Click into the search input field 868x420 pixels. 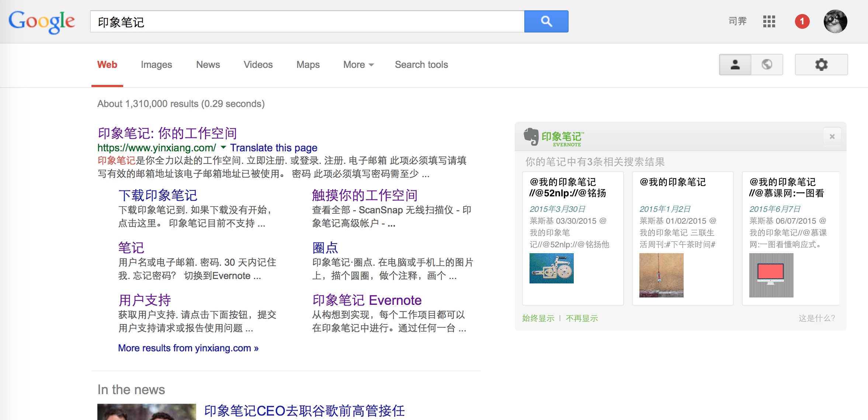(306, 22)
